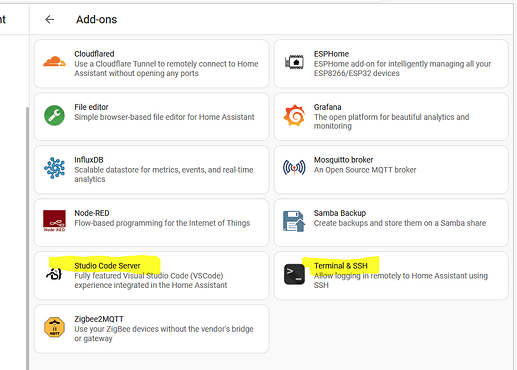The height and width of the screenshot is (370, 517).
Task: Click the red Node-RED logo
Action: pyautogui.click(x=54, y=221)
